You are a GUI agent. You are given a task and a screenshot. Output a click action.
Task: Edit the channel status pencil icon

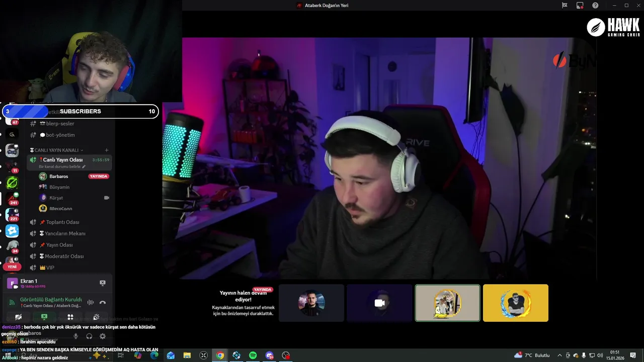click(x=84, y=166)
